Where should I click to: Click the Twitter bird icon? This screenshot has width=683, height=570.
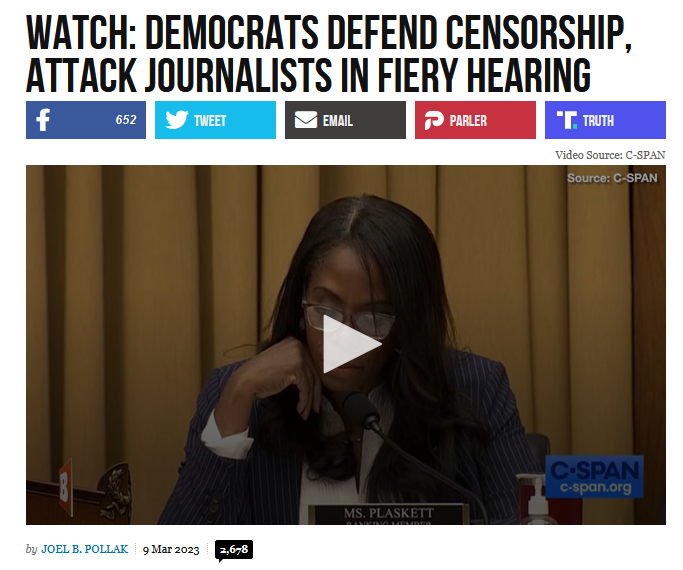click(x=176, y=120)
